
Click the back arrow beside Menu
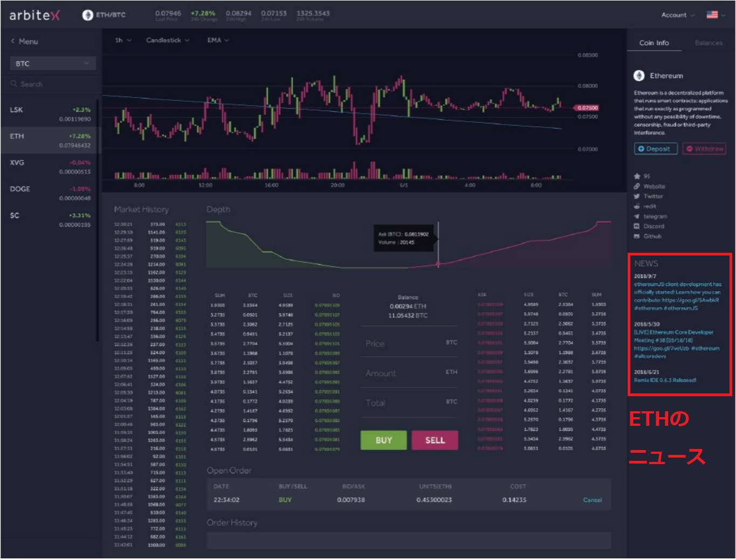pos(13,41)
